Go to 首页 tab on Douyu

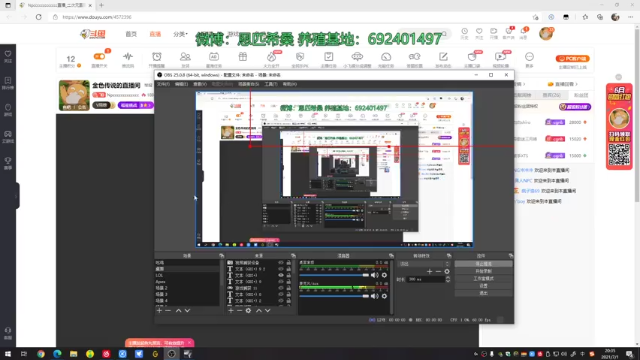(131, 34)
